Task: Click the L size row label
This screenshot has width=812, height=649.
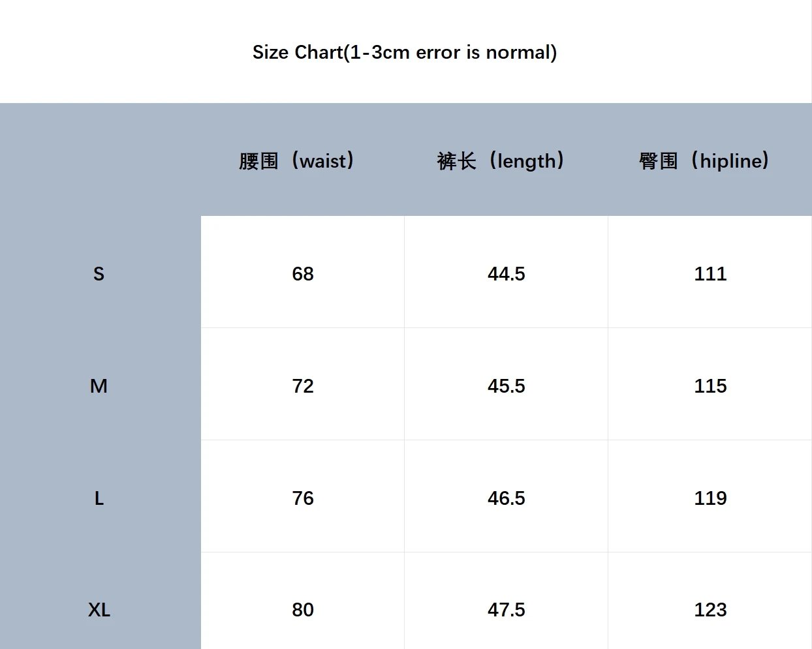Action: click(x=99, y=498)
